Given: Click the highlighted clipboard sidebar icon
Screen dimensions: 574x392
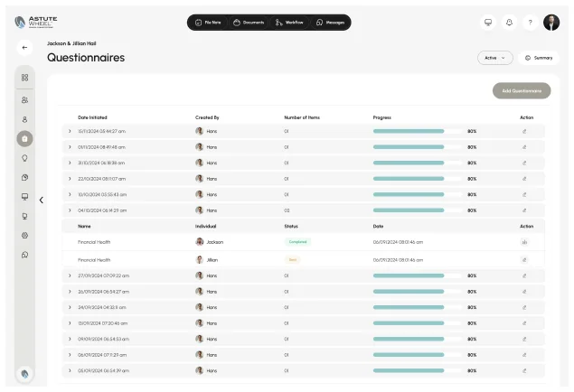Looking at the screenshot, I should 24,138.
